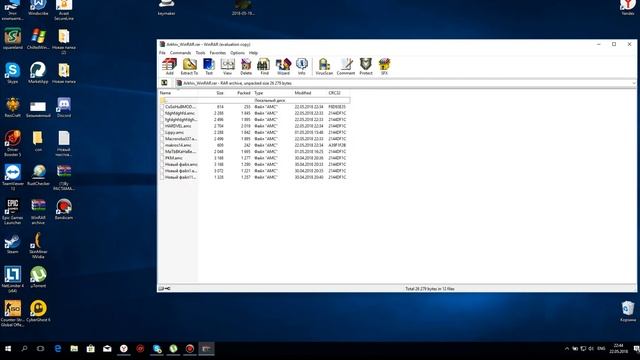Sort files by Modified column header

(x=309, y=93)
